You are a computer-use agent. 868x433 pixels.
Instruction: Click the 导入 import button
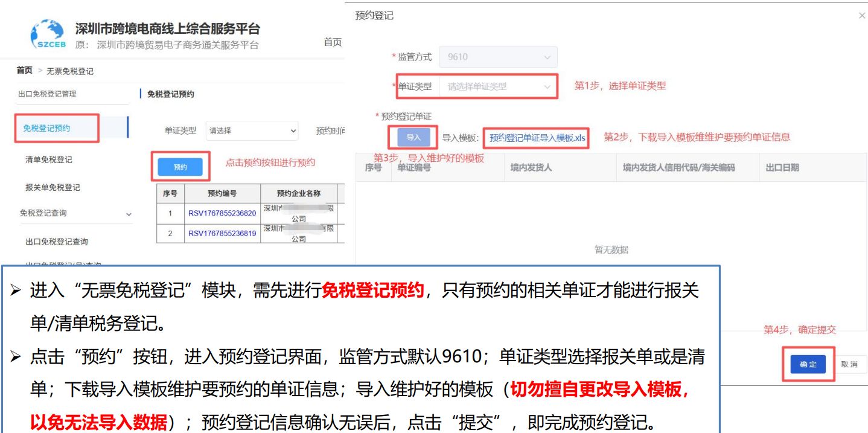tap(413, 136)
